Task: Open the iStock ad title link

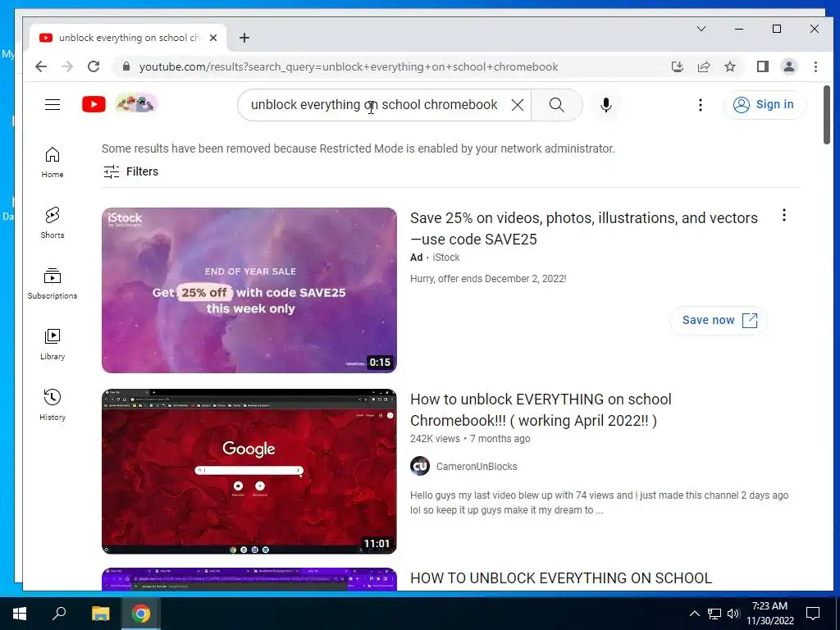Action: (584, 228)
